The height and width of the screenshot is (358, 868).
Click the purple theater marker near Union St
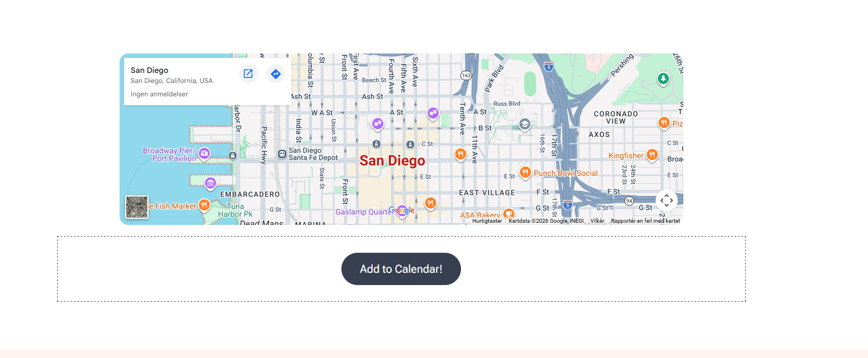(x=378, y=123)
